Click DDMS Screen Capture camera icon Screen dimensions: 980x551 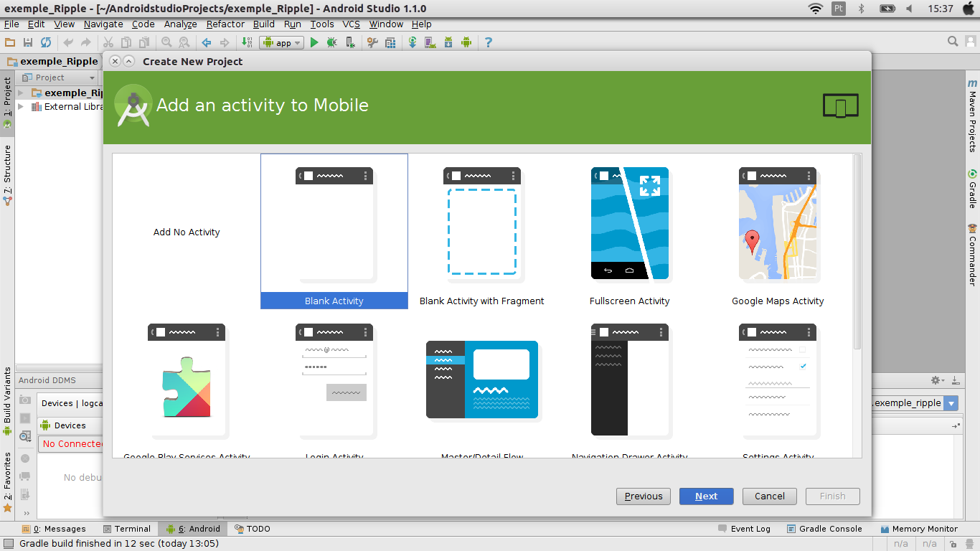coord(25,400)
